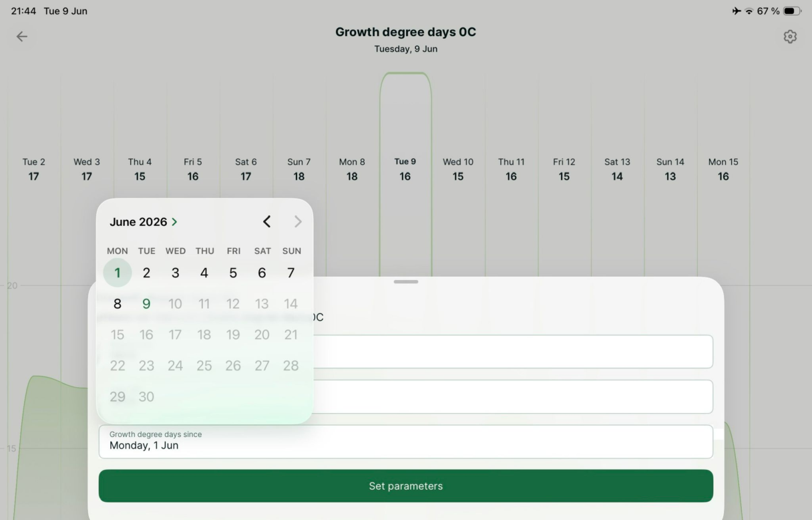This screenshot has width=812, height=520.
Task: Click the Set parameters button
Action: pos(406,486)
